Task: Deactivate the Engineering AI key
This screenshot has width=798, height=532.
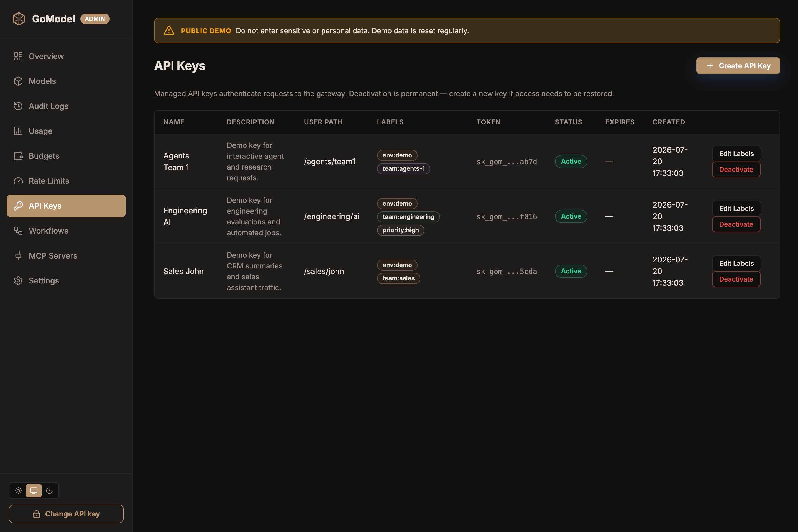Action: click(736, 224)
